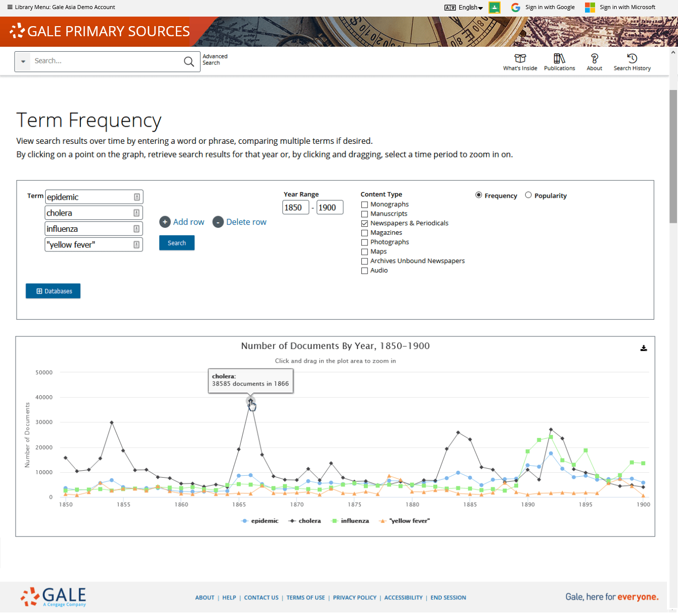Open the Search History clock icon

pyautogui.click(x=632, y=58)
